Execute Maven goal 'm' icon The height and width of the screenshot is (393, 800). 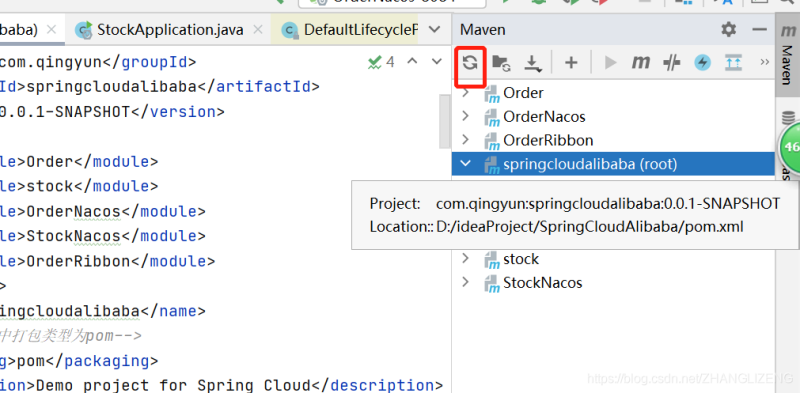pyautogui.click(x=640, y=63)
